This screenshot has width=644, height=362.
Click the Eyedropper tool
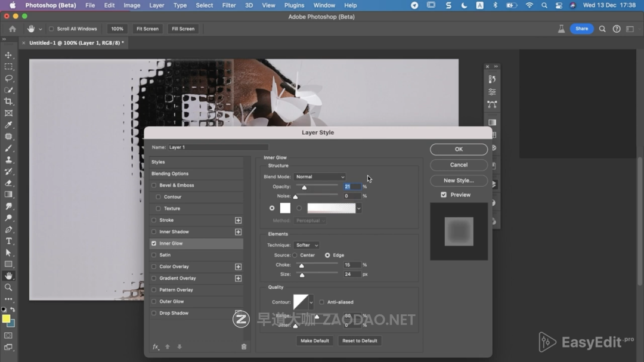pyautogui.click(x=8, y=125)
